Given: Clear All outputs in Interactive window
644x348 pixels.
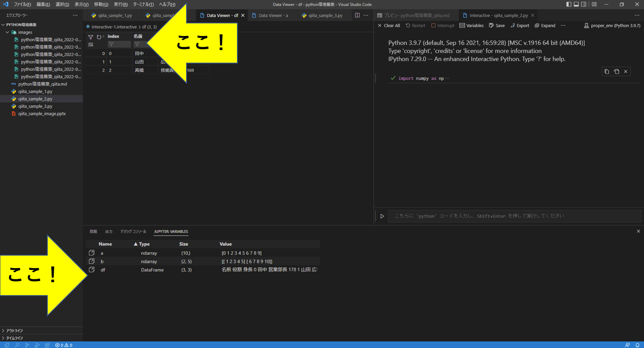Looking at the screenshot, I should pos(388,25).
